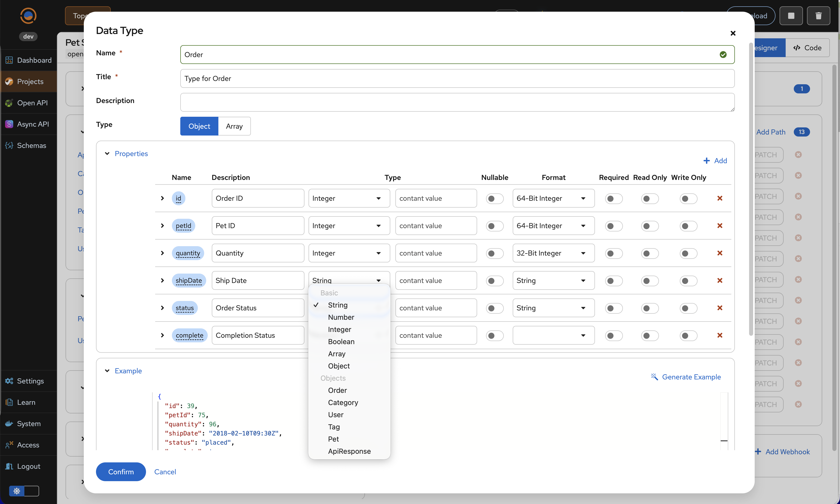Open the Async API section icon
Screen dimensions: 840x504
[x=9, y=124]
